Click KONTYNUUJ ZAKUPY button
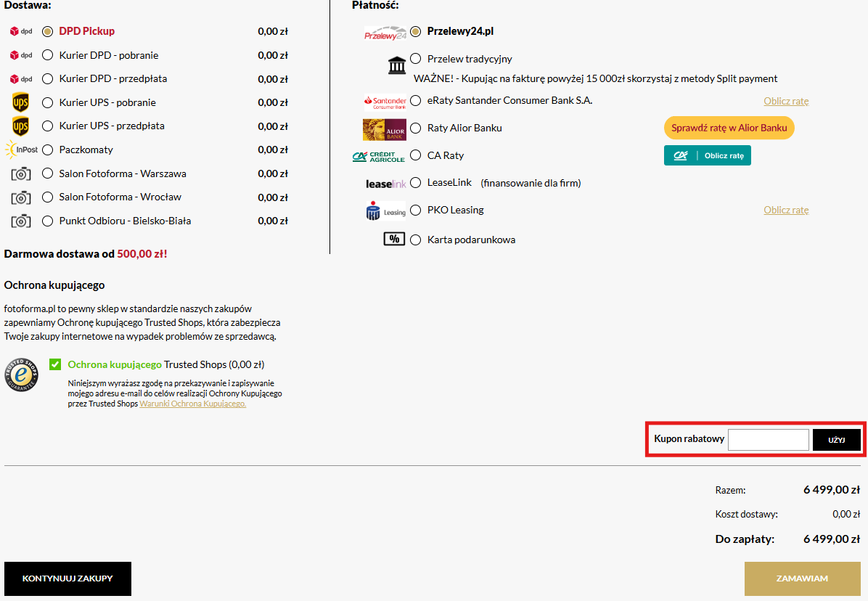 click(x=67, y=578)
